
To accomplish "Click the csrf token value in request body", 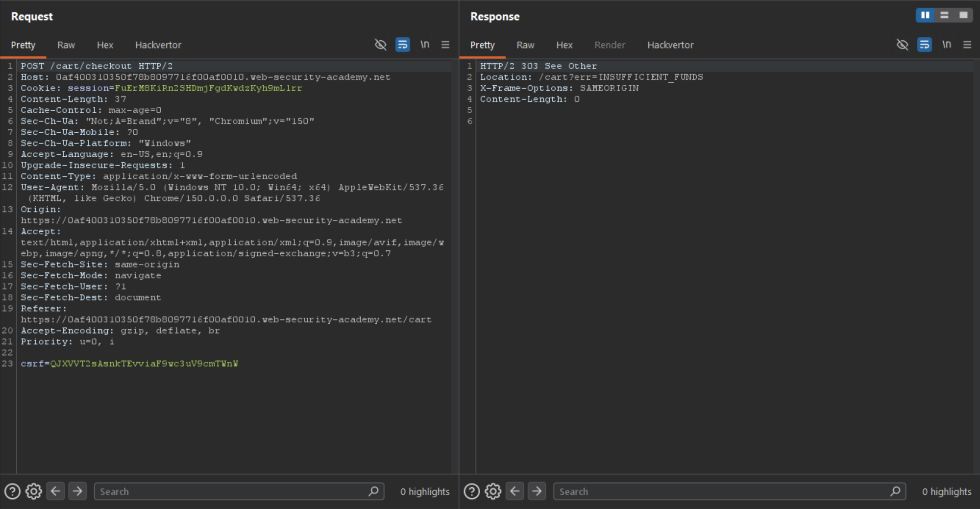I will point(144,364).
